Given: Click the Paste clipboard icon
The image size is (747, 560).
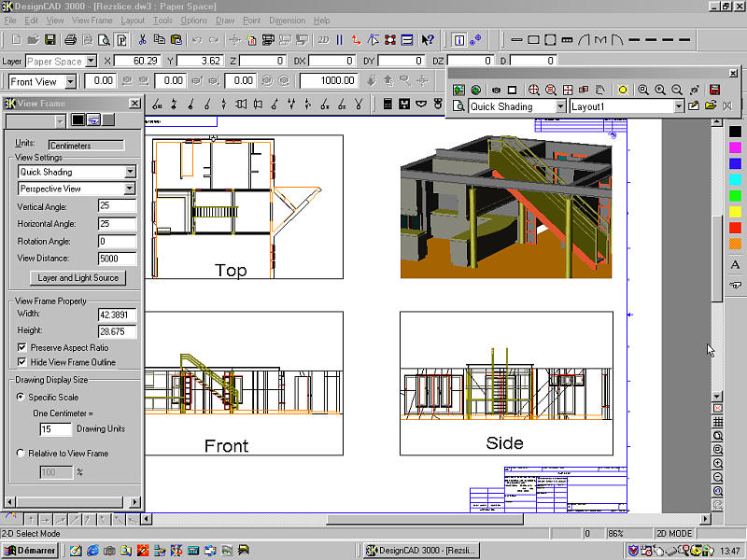Looking at the screenshot, I should [x=175, y=40].
